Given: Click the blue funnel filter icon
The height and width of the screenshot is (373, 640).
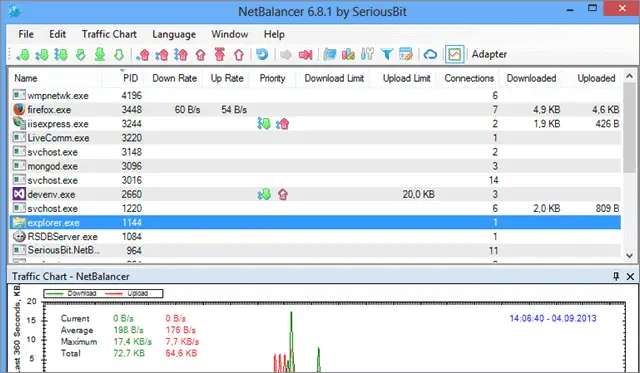Looking at the screenshot, I should pos(387,54).
